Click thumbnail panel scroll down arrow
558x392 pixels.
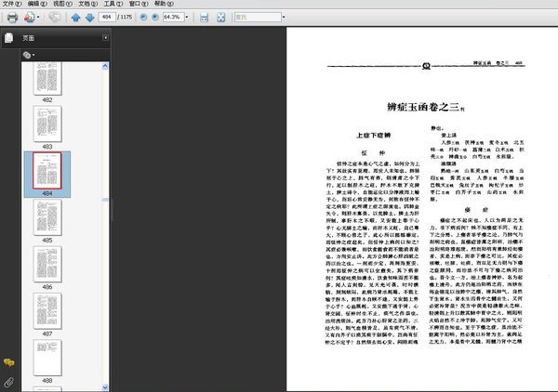[x=105, y=387]
